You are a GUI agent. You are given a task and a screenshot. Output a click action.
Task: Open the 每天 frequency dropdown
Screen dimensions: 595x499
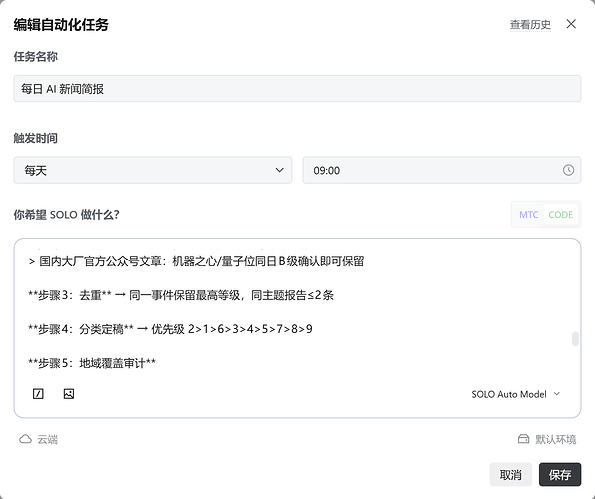tap(153, 170)
